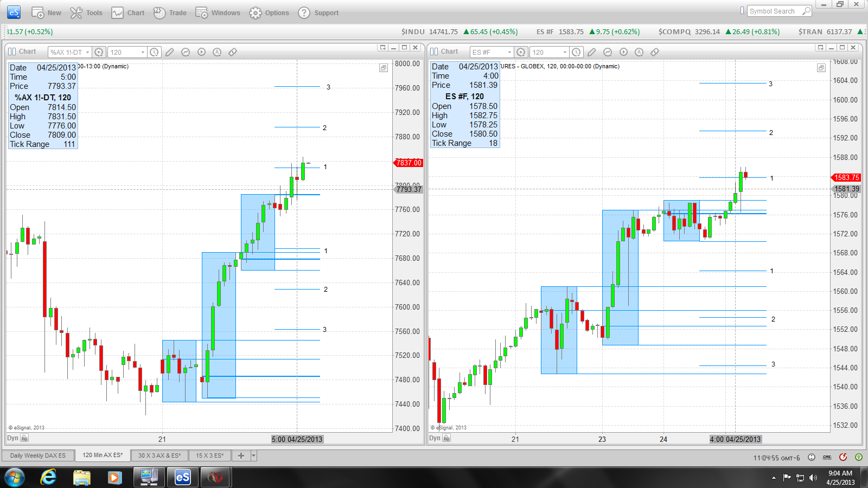
Task: Toggle Dyn scaling lock in left chart
Action: (x=24, y=438)
